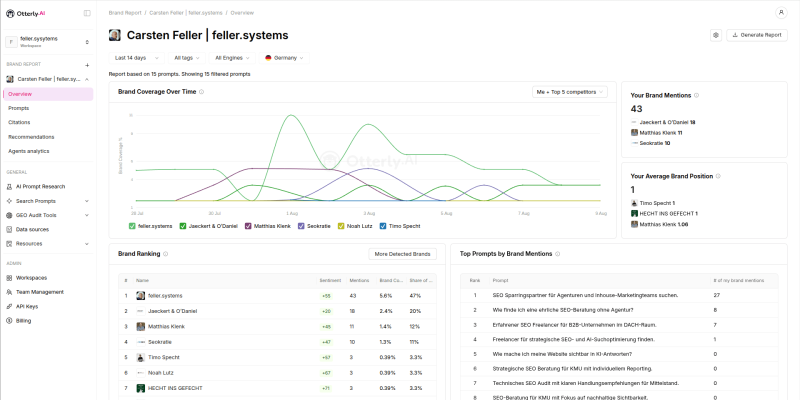Viewport: 800px width, 400px height.
Task: Select Overview in sidebar
Action: pos(48,94)
